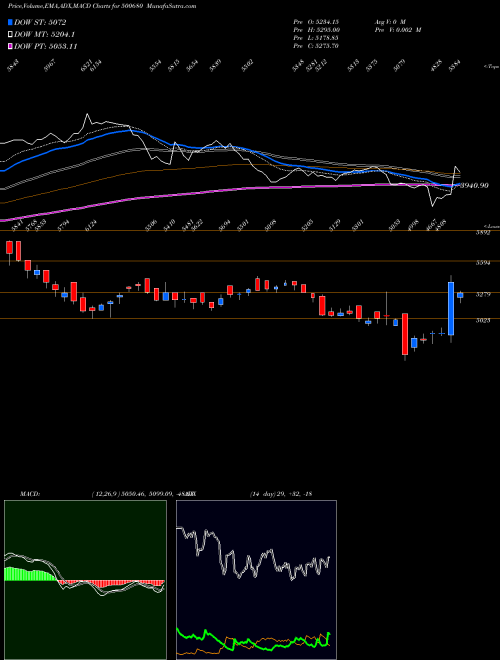This screenshot has height=660, width=500.
Task: Click the tall blue candlestick near right edge
Action: [451, 309]
